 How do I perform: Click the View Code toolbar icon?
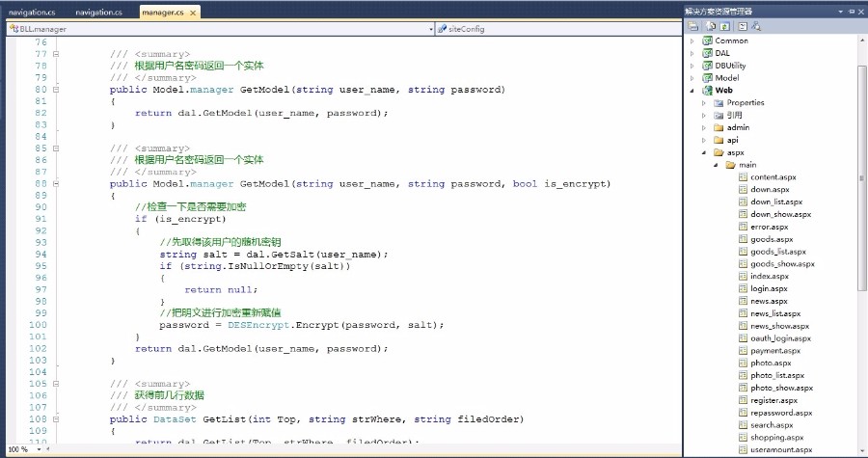tap(743, 26)
